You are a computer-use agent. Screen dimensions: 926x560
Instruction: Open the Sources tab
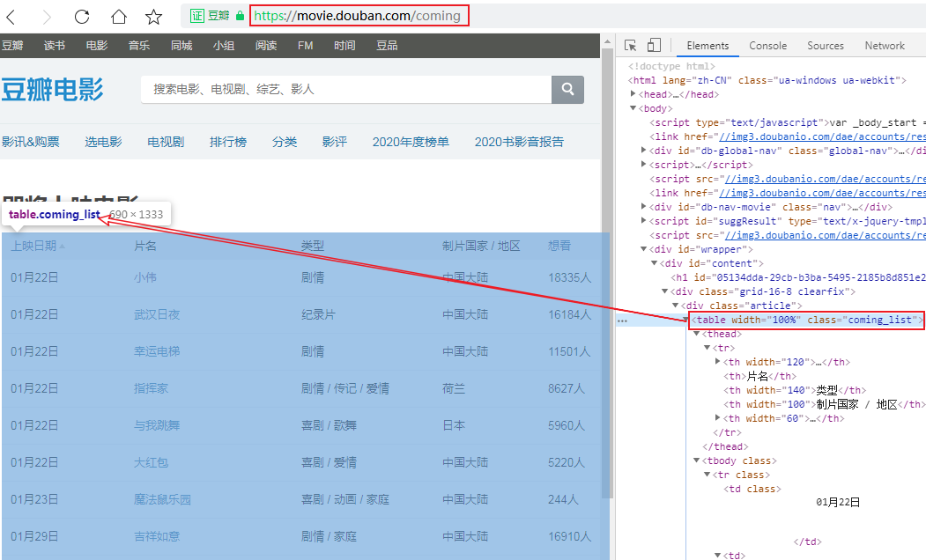(825, 46)
